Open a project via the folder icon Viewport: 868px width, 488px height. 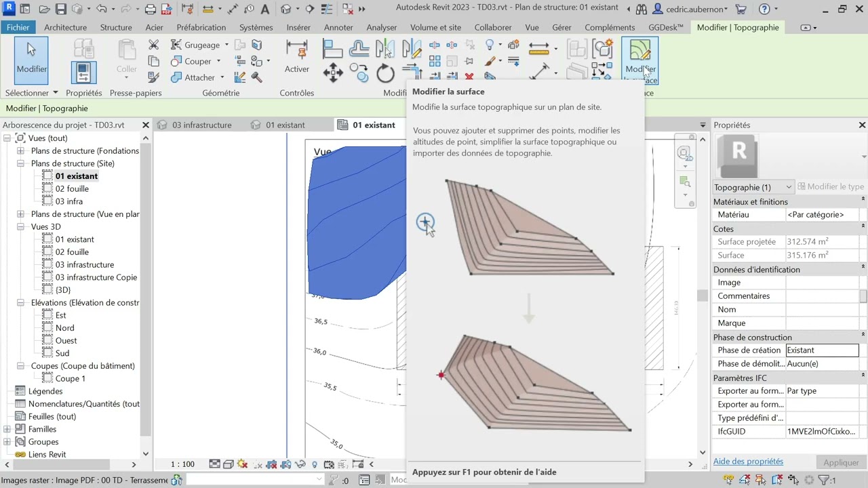[44, 9]
